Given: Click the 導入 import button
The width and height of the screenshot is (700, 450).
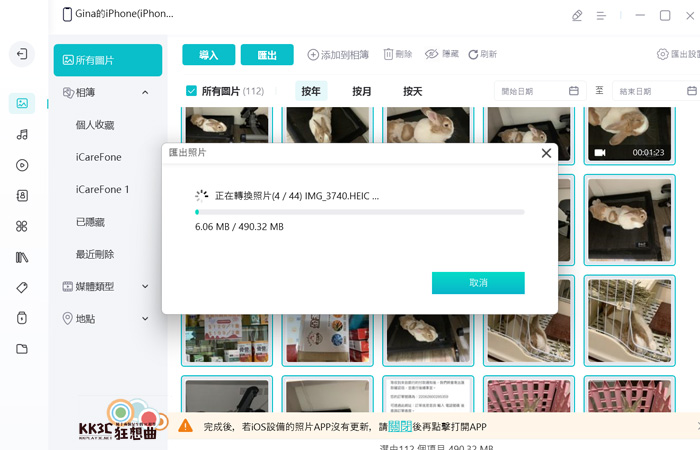Looking at the screenshot, I should 208,54.
